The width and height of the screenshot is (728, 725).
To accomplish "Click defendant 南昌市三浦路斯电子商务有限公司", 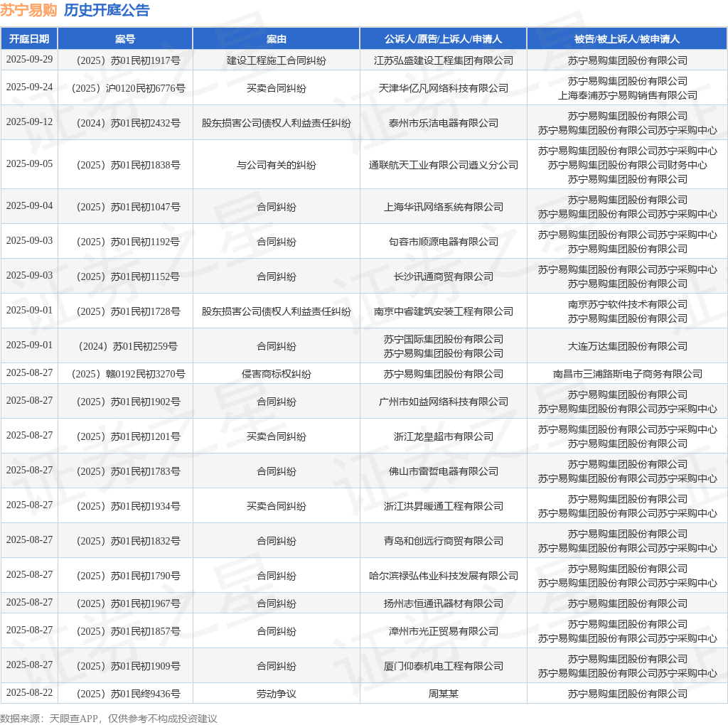I will (627, 374).
